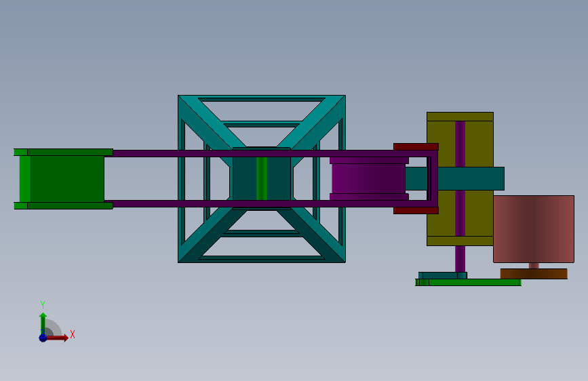Select the brownish-red motor cylinder
588x381 pixels.
pyautogui.click(x=534, y=228)
